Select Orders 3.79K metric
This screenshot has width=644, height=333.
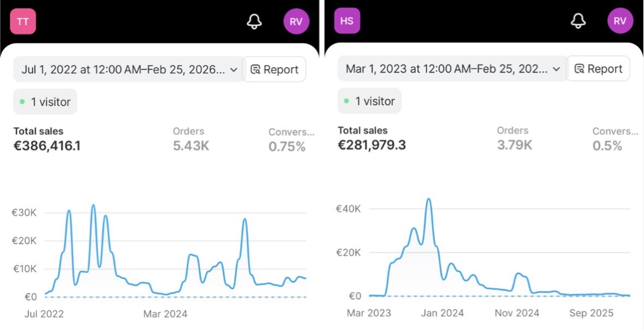pyautogui.click(x=515, y=138)
